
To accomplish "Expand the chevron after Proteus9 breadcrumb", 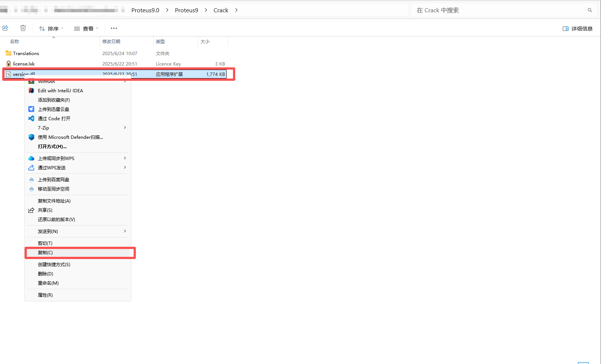I will point(206,10).
